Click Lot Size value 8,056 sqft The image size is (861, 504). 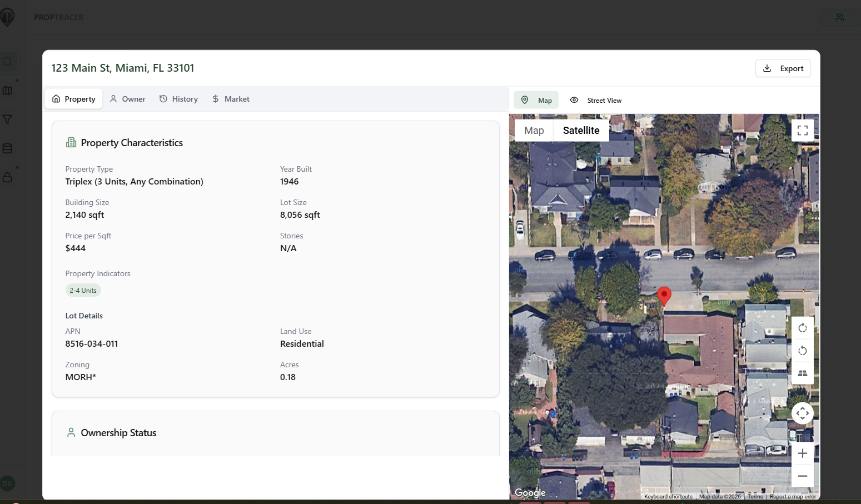click(x=300, y=215)
